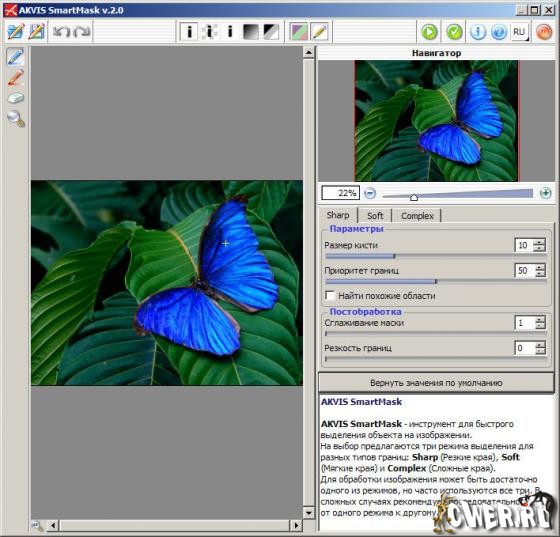Click the fit-to-window icon at canvas corner
560x537 pixels.
coord(37,525)
